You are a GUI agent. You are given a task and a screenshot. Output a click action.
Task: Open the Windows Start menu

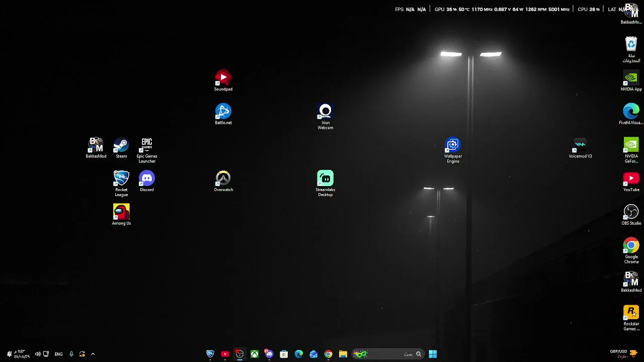(433, 354)
